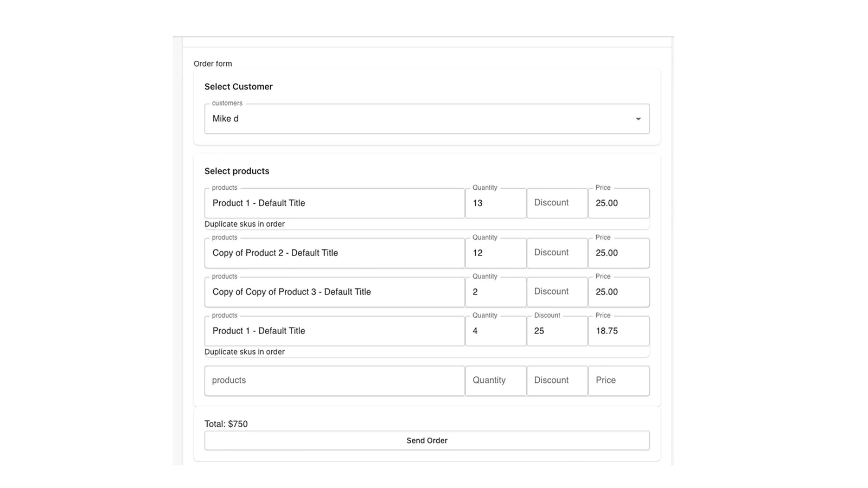This screenshot has width=868, height=488.
Task: Click quantity field showing 13
Action: 495,203
